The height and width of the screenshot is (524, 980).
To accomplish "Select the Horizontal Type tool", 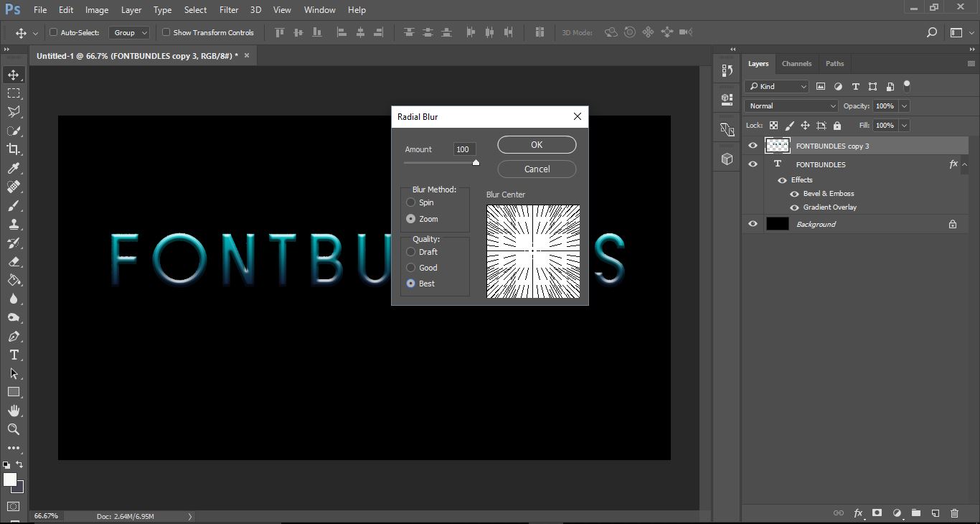I will (x=14, y=355).
